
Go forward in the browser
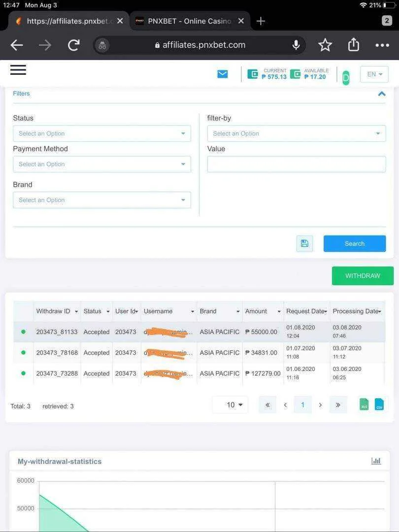45,45
